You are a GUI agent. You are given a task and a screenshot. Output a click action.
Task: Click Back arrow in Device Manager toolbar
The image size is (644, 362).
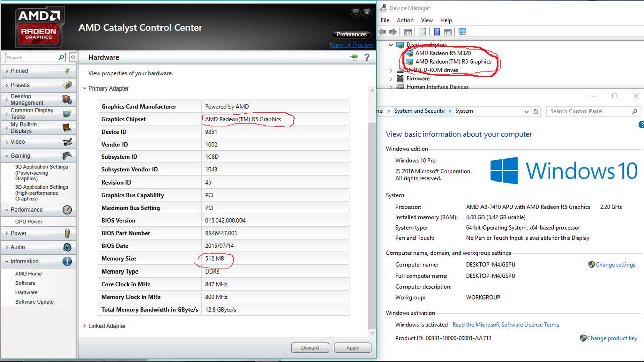pos(382,32)
